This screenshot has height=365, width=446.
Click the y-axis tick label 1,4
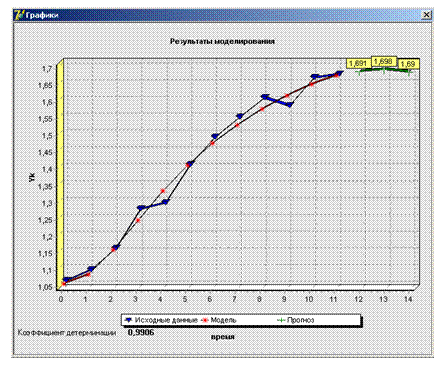[x=47, y=169]
